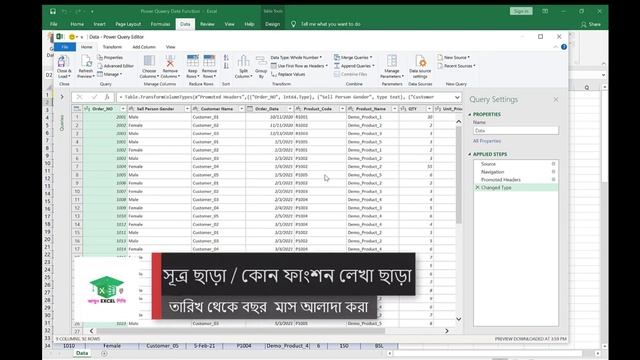The image size is (640, 360).
Task: Open the Merge Queries dropdown
Action: tap(353, 58)
